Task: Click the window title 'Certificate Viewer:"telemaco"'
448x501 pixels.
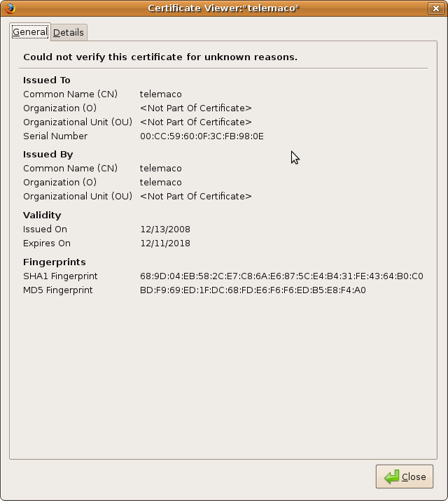Action: click(x=224, y=8)
